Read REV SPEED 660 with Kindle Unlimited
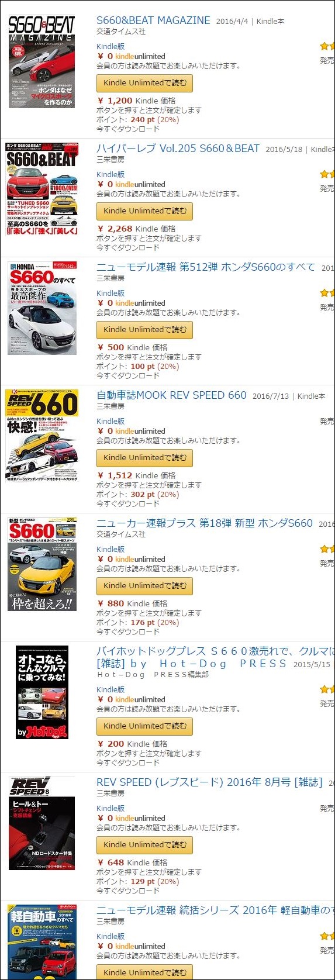This screenshot has width=335, height=980. click(144, 458)
